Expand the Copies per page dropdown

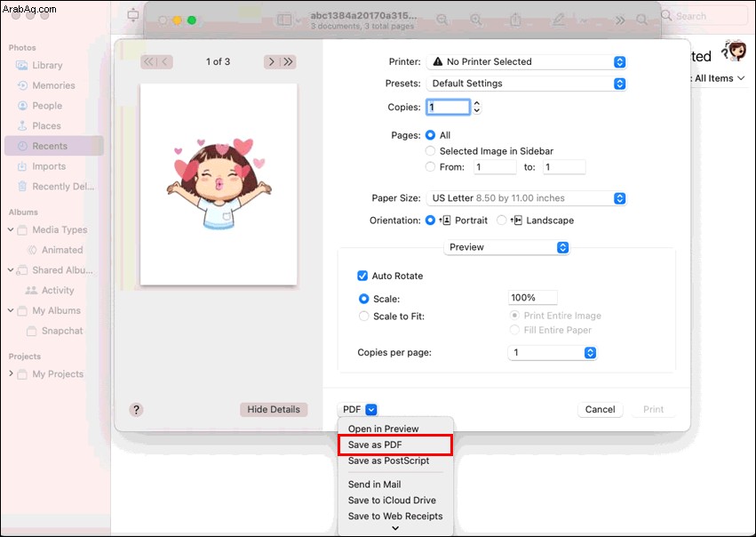pyautogui.click(x=553, y=353)
